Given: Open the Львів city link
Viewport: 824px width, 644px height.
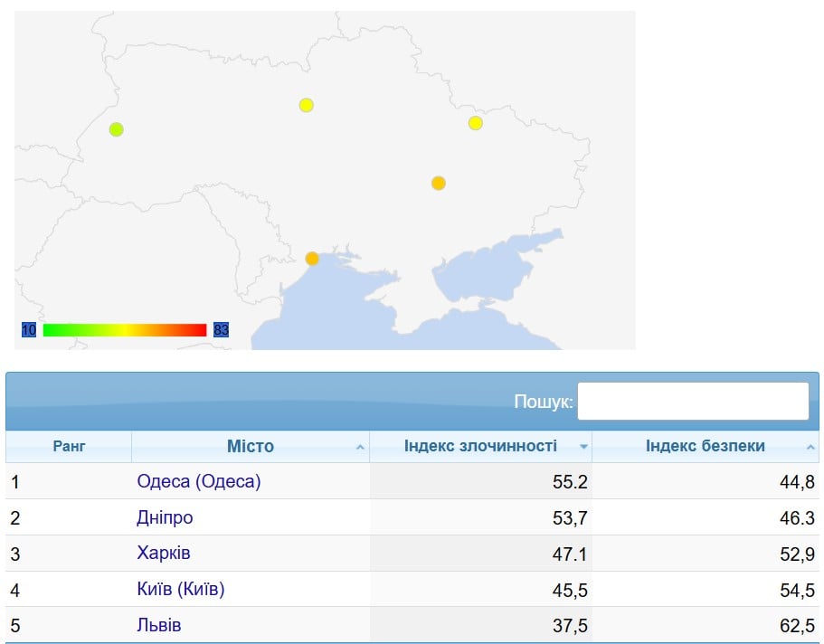Looking at the screenshot, I should coord(159,625).
